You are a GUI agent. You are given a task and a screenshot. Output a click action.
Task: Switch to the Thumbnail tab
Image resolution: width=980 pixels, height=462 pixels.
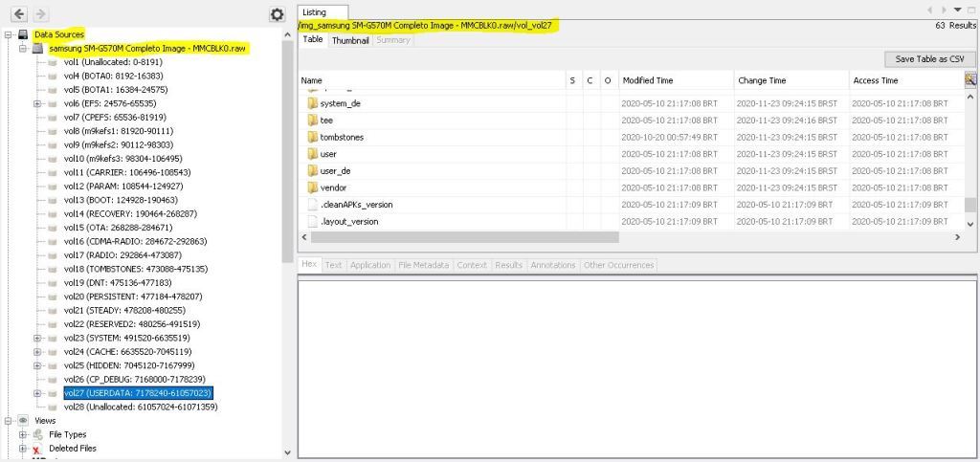pyautogui.click(x=350, y=40)
